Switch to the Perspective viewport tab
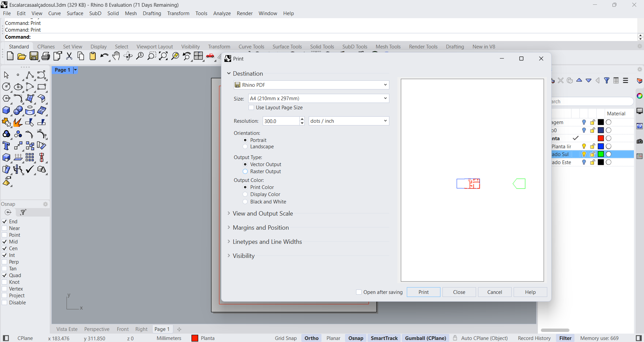The image size is (644, 342). 97,329
